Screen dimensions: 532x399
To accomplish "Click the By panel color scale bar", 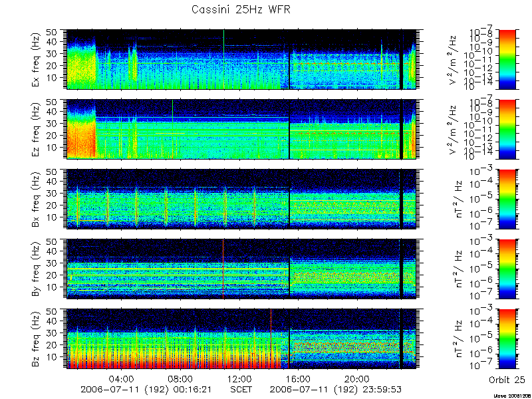I will [x=507, y=269].
